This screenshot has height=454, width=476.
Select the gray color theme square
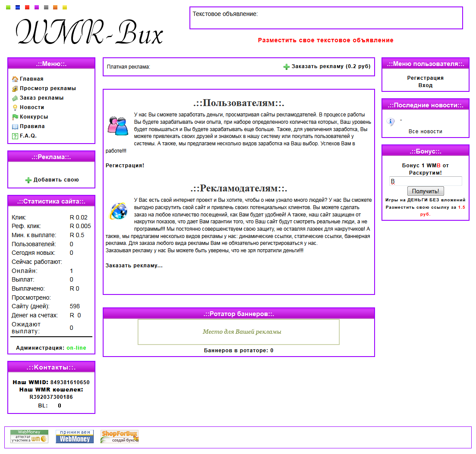(x=46, y=7)
